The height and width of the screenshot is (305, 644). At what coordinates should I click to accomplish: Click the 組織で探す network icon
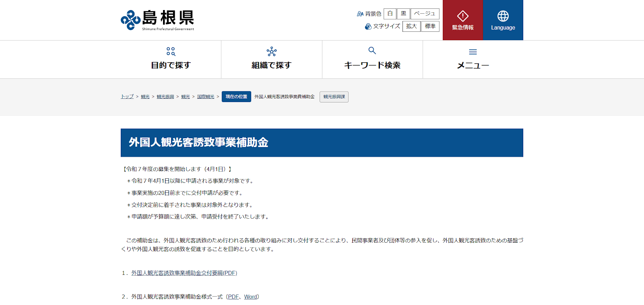click(272, 51)
